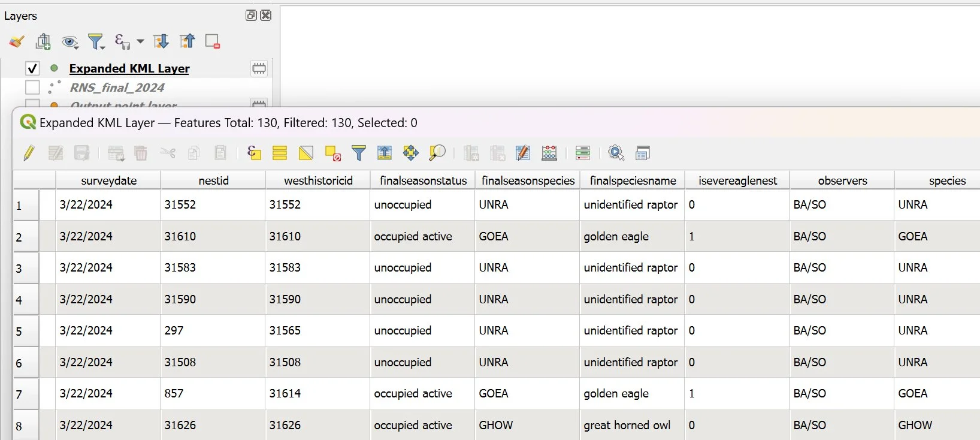
Task: Click Filter Legend by Expression icon
Action: [x=122, y=41]
